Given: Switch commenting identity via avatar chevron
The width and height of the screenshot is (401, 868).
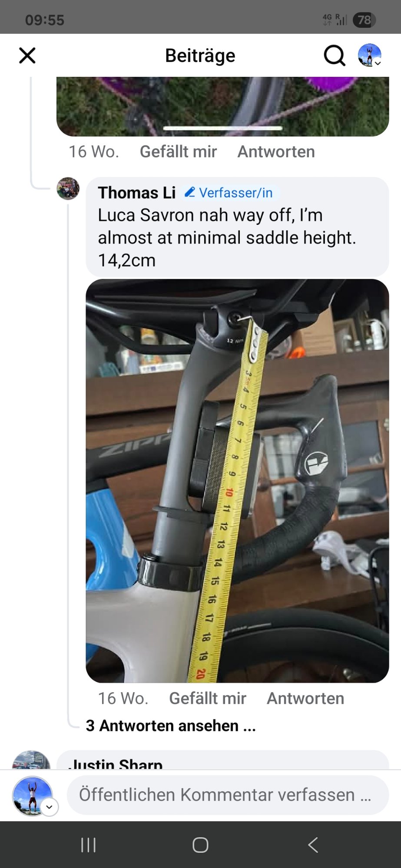Looking at the screenshot, I should 49,807.
